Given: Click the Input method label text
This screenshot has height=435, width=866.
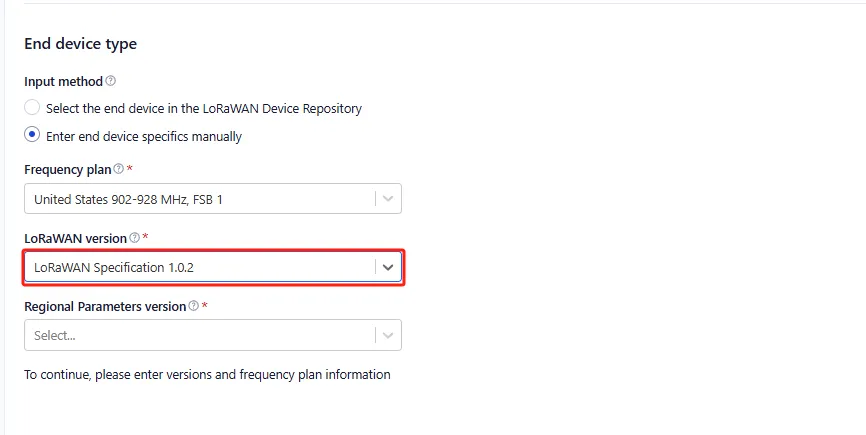Looking at the screenshot, I should pyautogui.click(x=64, y=81).
